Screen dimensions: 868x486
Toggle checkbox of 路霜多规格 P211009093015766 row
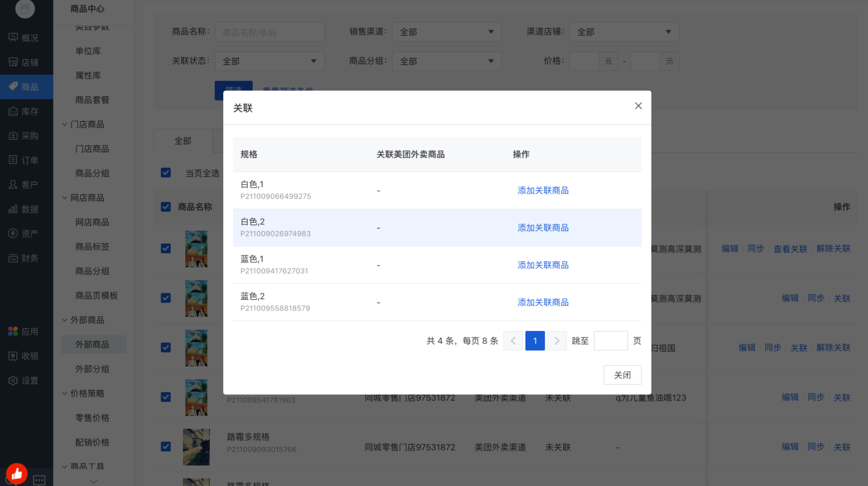(166, 446)
